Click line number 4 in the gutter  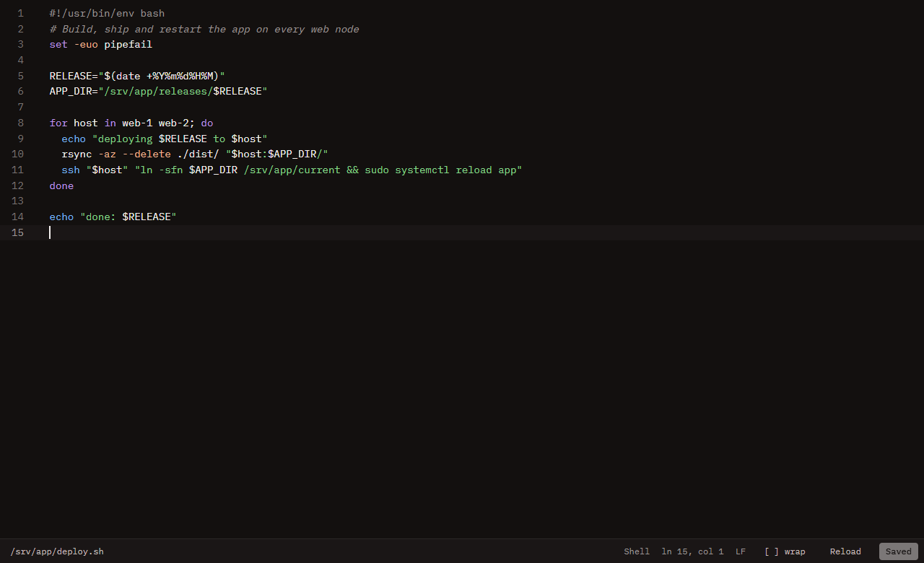[20, 60]
